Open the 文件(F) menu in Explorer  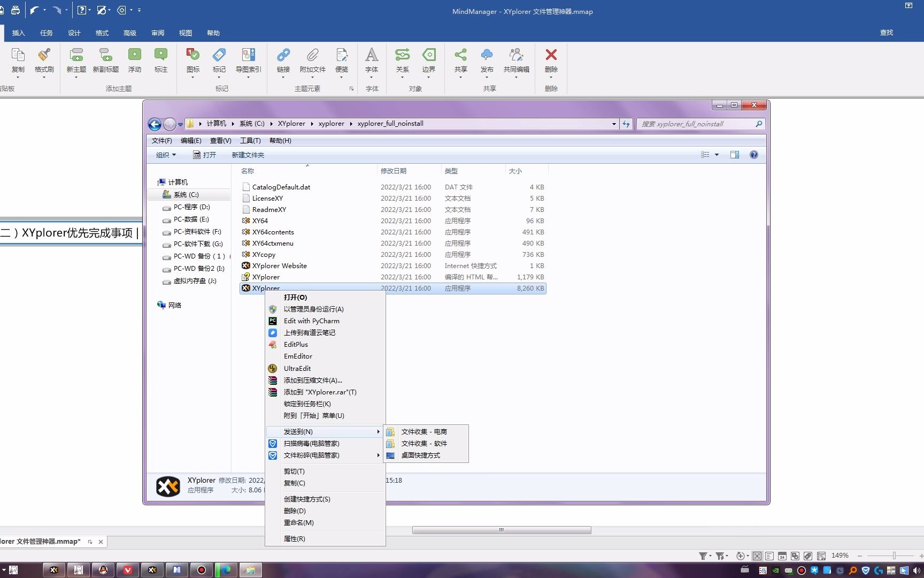(162, 141)
